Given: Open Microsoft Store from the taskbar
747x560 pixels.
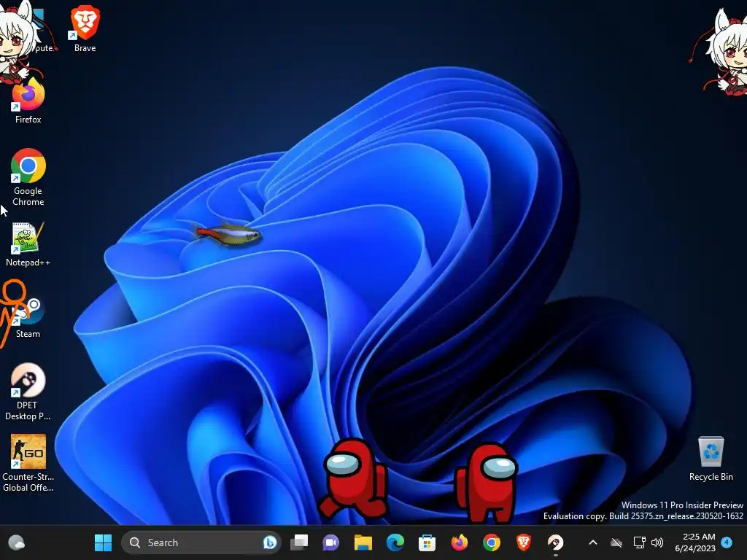Looking at the screenshot, I should point(427,542).
